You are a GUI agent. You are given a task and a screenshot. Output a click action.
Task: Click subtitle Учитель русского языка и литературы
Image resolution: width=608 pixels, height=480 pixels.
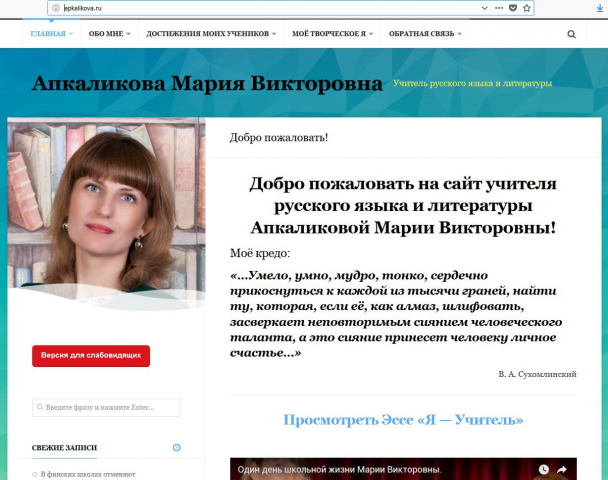point(472,83)
